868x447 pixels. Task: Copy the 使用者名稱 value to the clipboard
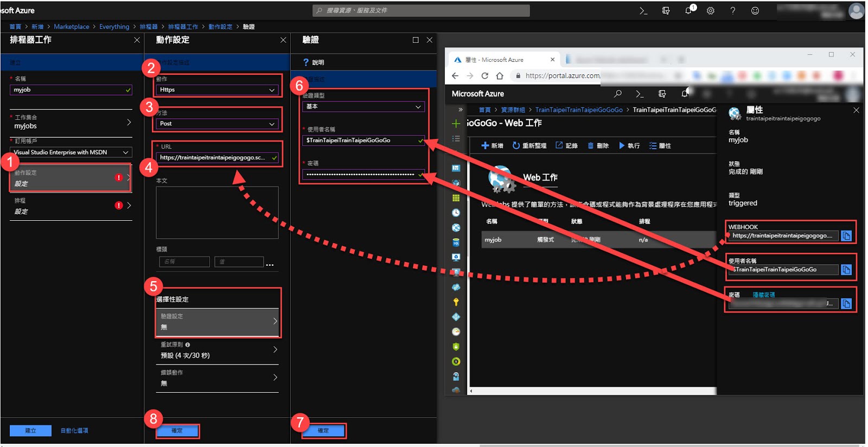click(x=846, y=270)
